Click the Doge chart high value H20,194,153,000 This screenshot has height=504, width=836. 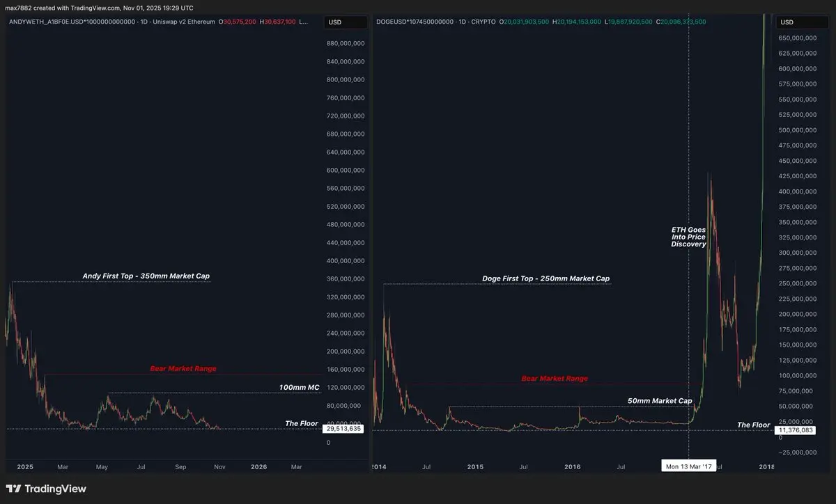click(577, 22)
